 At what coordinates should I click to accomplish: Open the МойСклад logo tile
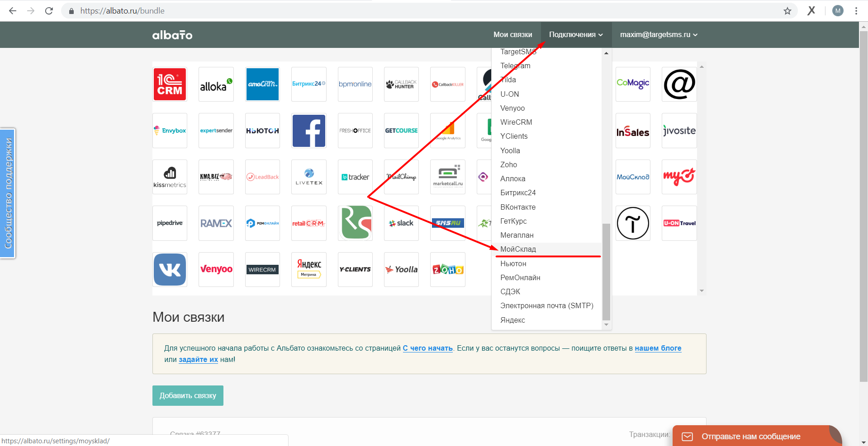pos(633,177)
